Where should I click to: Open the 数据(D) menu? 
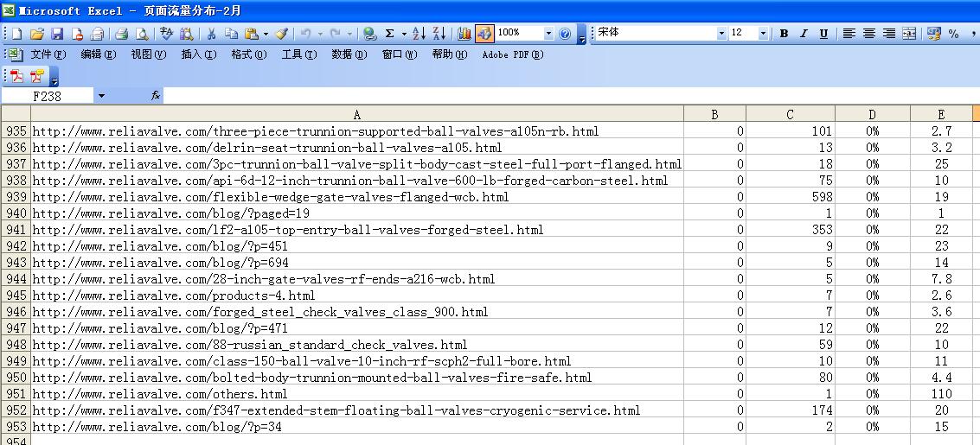(x=349, y=54)
